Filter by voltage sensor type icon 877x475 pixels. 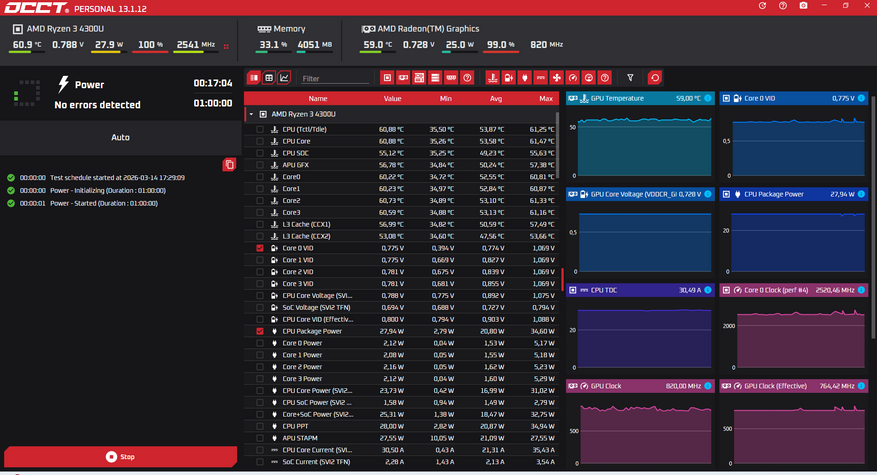point(508,78)
